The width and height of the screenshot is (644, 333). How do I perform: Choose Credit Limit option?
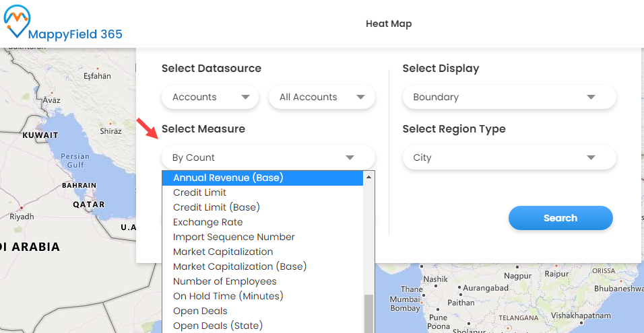199,192
